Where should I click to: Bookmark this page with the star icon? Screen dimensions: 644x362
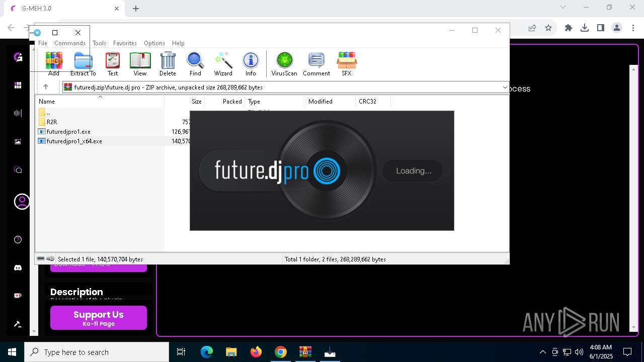548,28
